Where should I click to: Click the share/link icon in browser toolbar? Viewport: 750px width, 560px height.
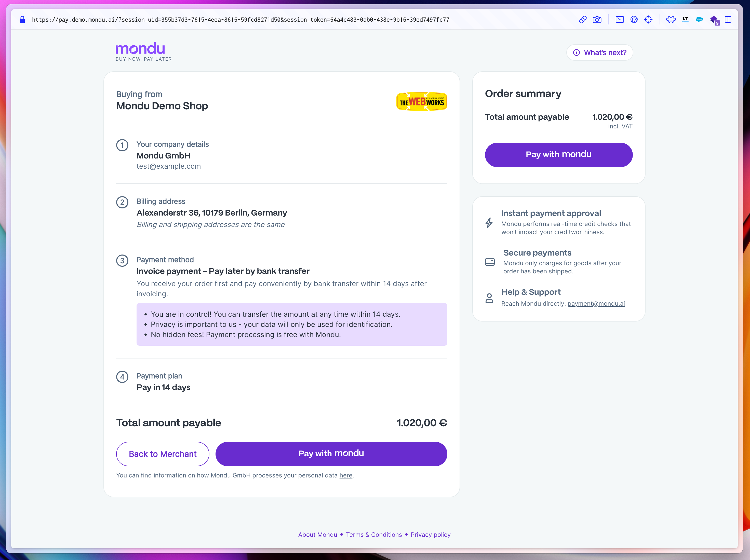click(582, 20)
